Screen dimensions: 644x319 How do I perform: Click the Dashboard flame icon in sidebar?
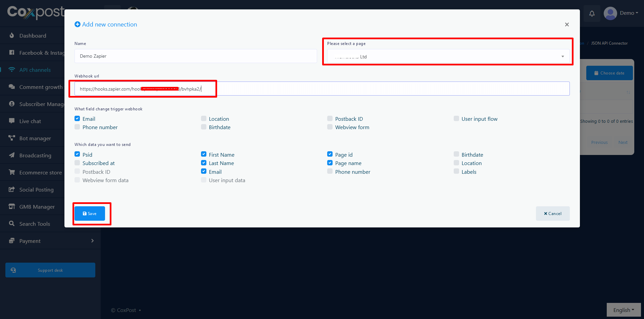pyautogui.click(x=12, y=36)
